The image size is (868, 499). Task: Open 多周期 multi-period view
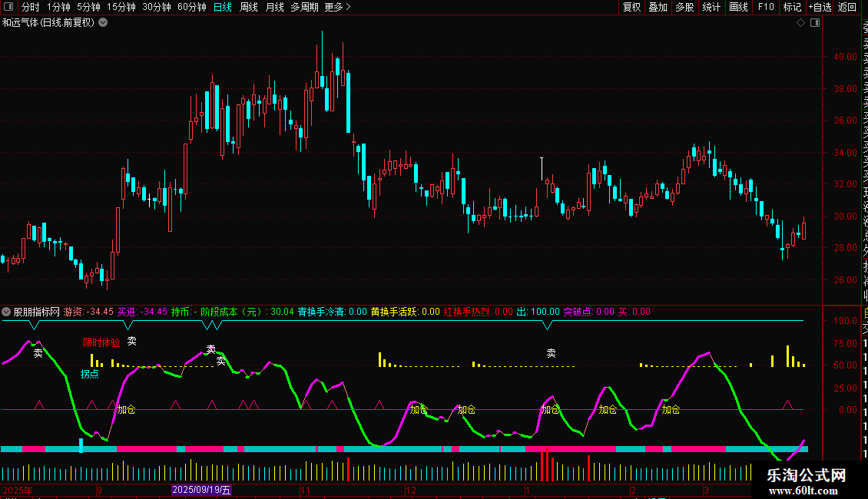[x=304, y=7]
